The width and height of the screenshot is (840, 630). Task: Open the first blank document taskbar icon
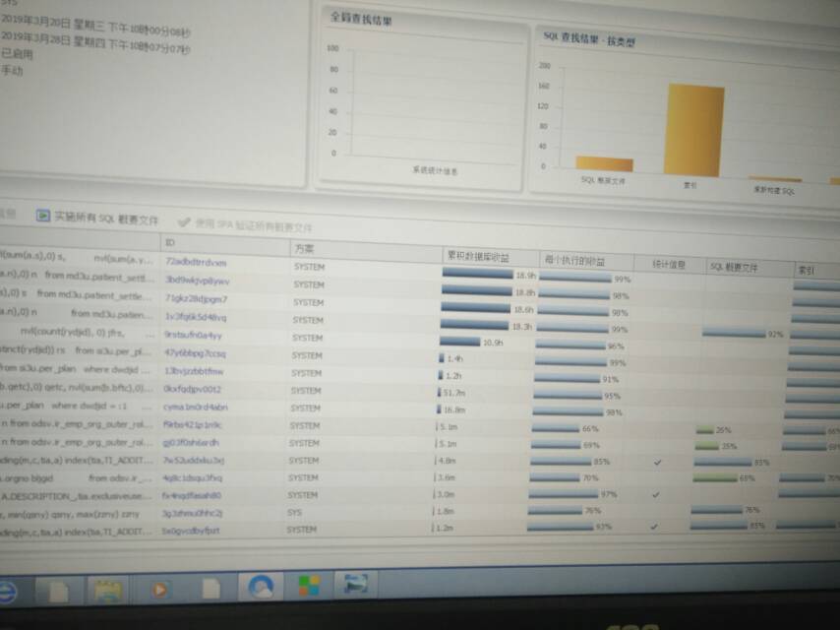coord(57,591)
